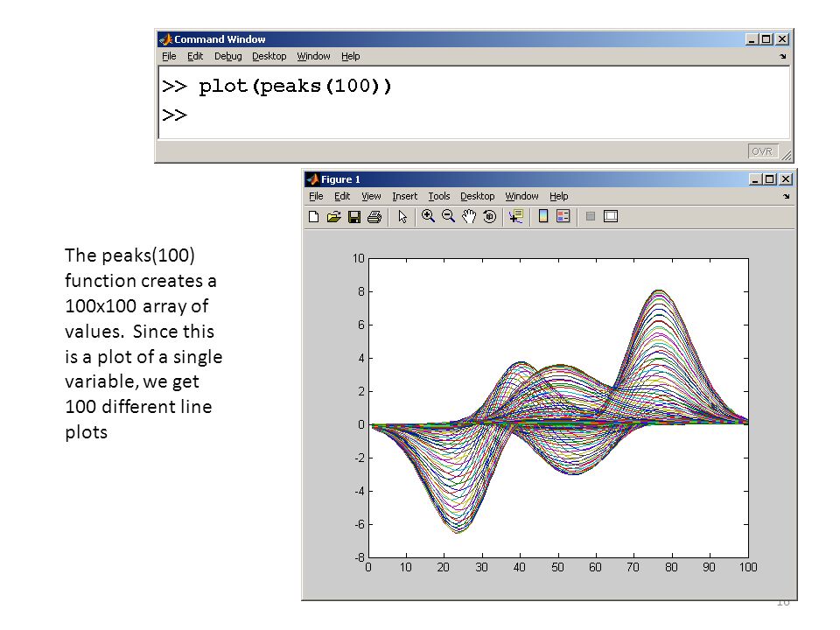Screen dimensions: 840x630
Task: Print the figure using the printer icon
Action: tap(374, 217)
